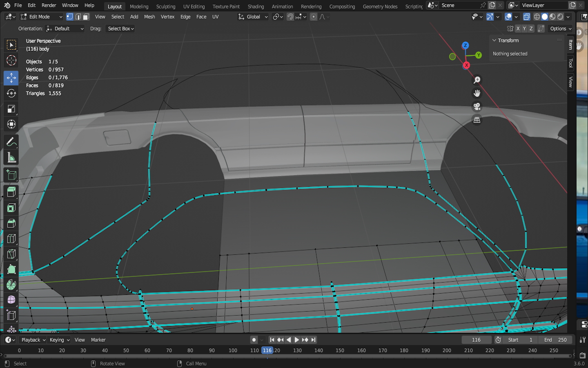The image size is (588, 368).
Task: Activate the Extrude Region tool
Action: pyautogui.click(x=11, y=192)
